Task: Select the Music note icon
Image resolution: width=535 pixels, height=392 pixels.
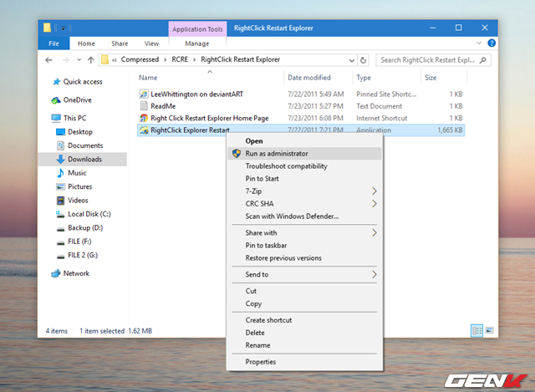Action: tap(60, 173)
